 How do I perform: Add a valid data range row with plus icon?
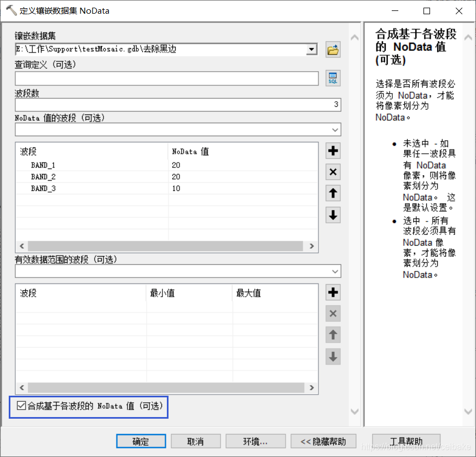(x=333, y=292)
